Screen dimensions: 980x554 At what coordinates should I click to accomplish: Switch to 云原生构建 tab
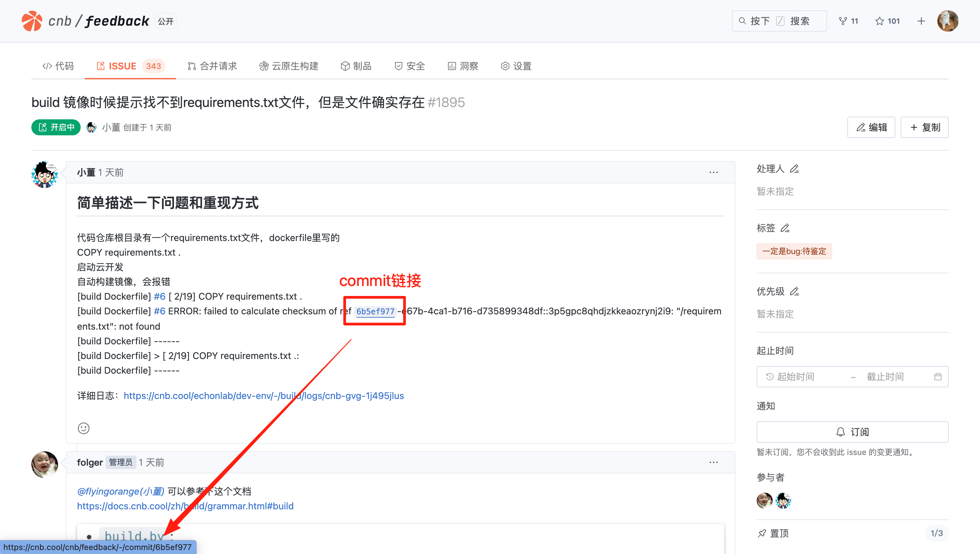289,66
